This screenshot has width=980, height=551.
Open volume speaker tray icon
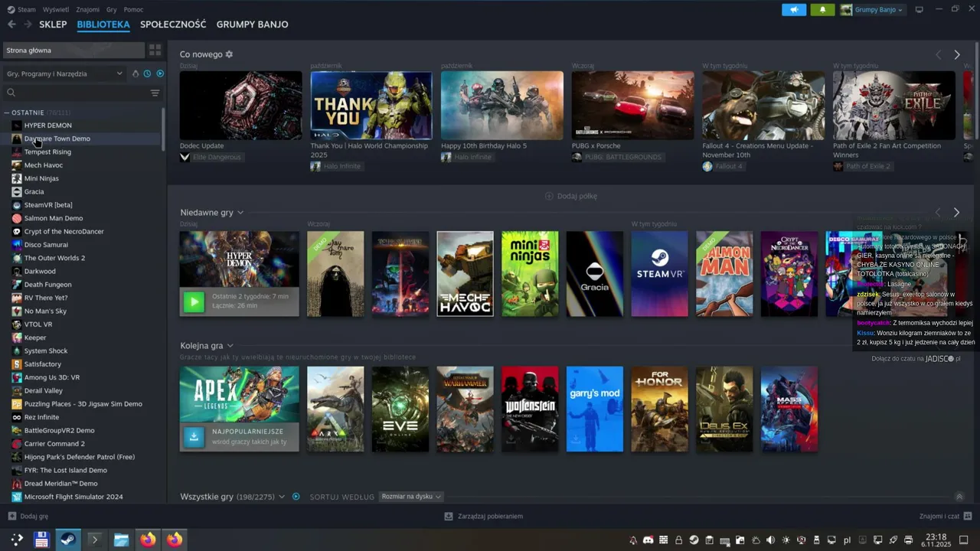pyautogui.click(x=770, y=540)
